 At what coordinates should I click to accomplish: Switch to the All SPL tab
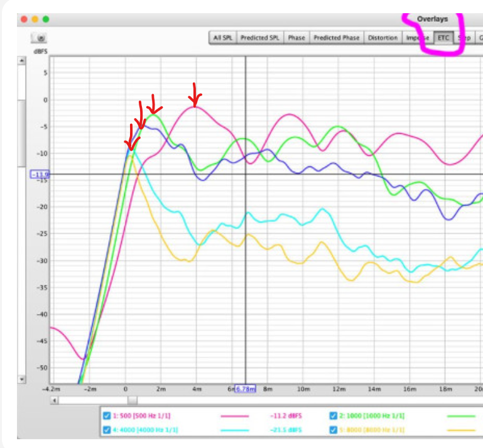click(x=222, y=38)
